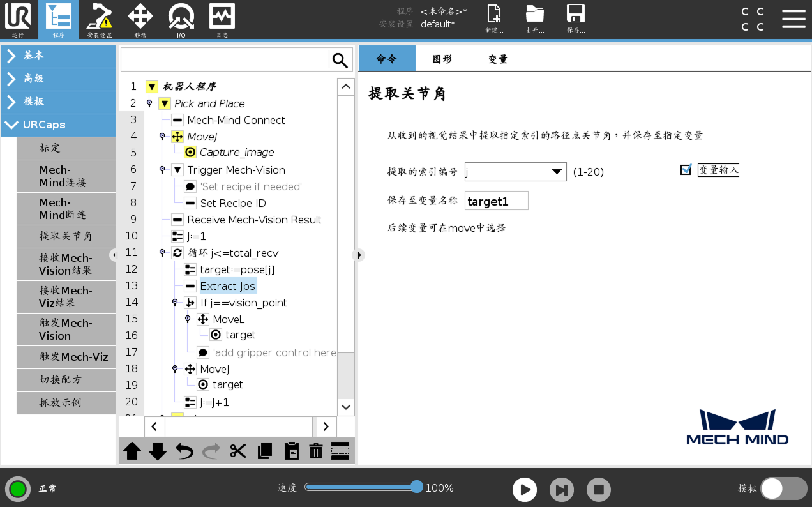Expand the 高级 section

coord(58,79)
